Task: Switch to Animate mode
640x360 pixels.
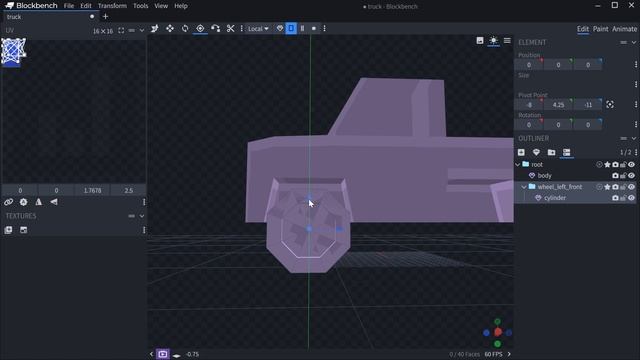Action: 624,29
